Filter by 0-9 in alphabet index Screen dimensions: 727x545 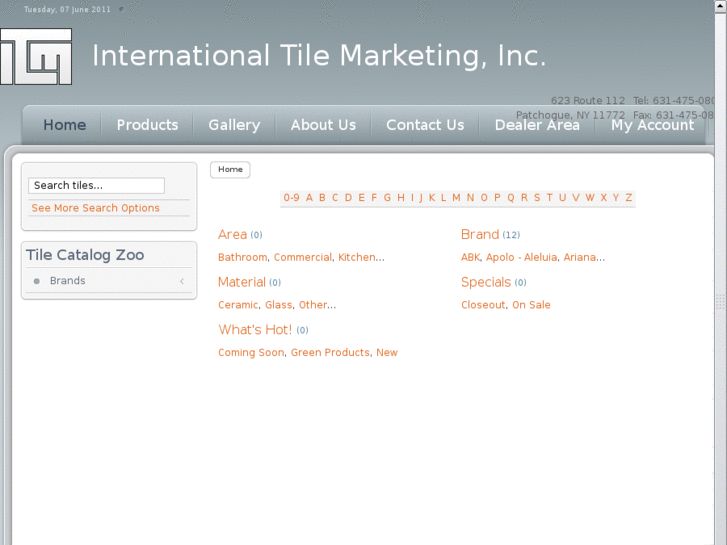click(x=291, y=198)
